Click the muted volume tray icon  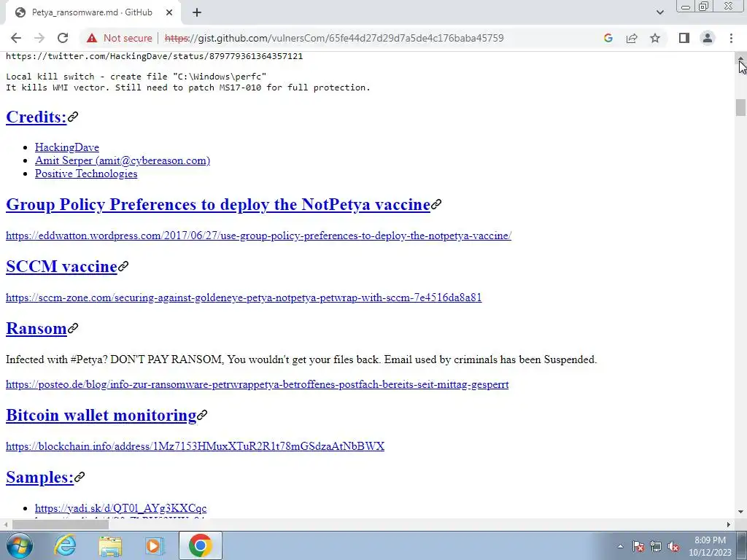click(673, 546)
